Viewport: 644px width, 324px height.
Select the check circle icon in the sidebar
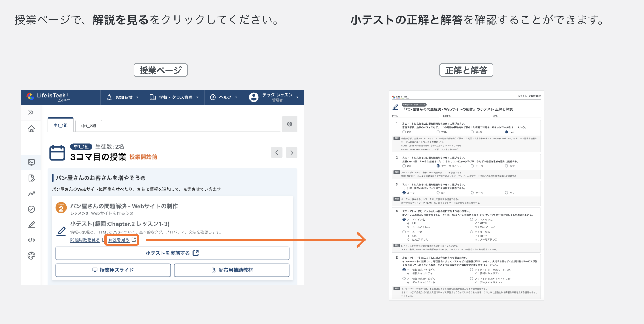31,209
